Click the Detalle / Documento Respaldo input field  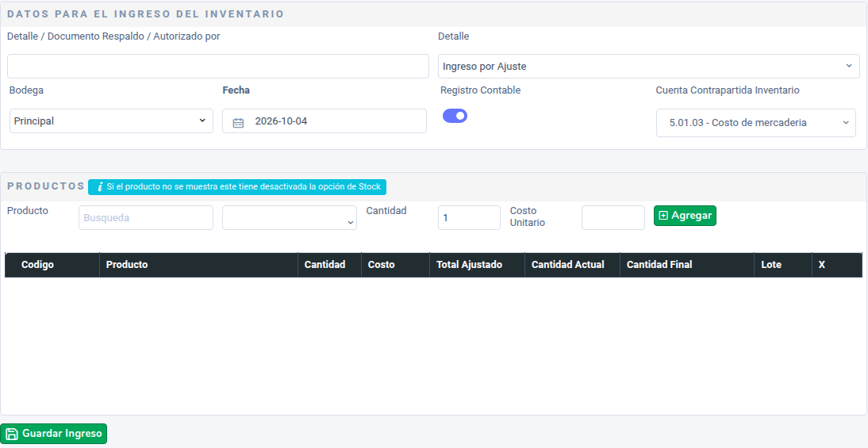click(218, 67)
